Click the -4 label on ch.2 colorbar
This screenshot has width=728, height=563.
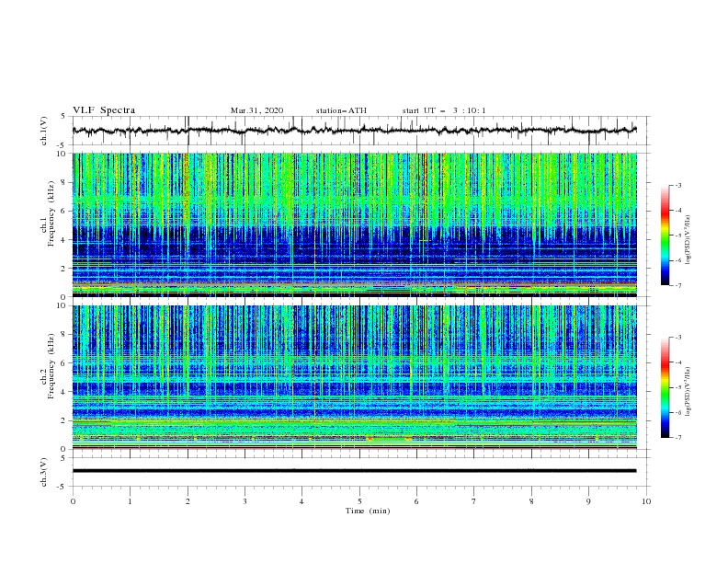tap(678, 362)
